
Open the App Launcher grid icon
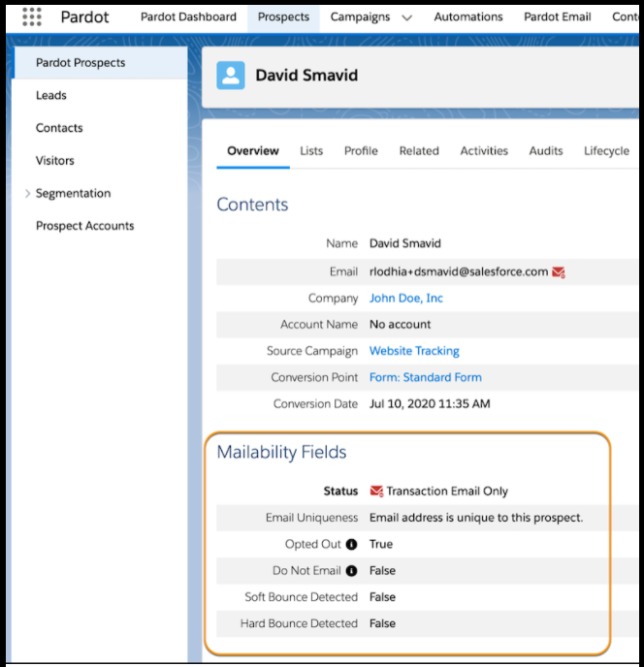(32, 16)
